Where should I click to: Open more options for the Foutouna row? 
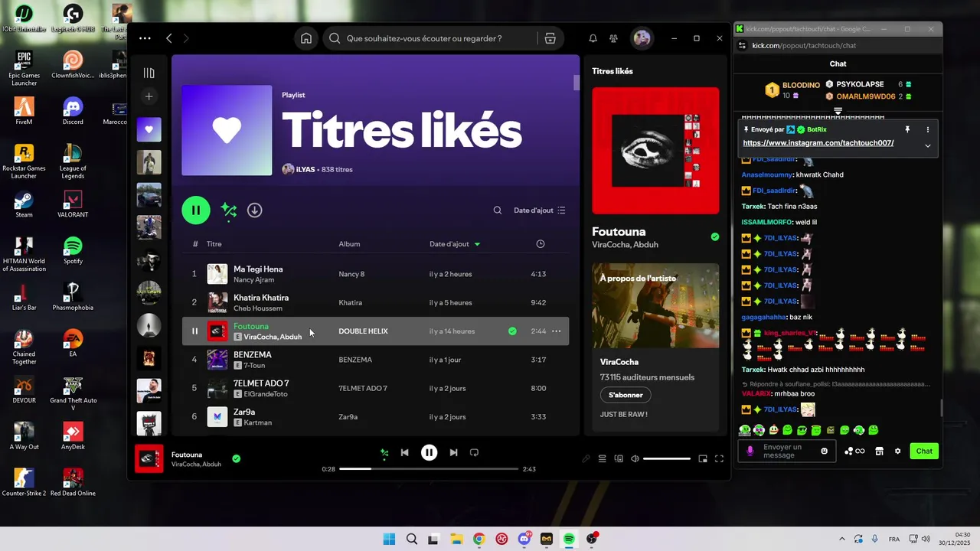557,331
